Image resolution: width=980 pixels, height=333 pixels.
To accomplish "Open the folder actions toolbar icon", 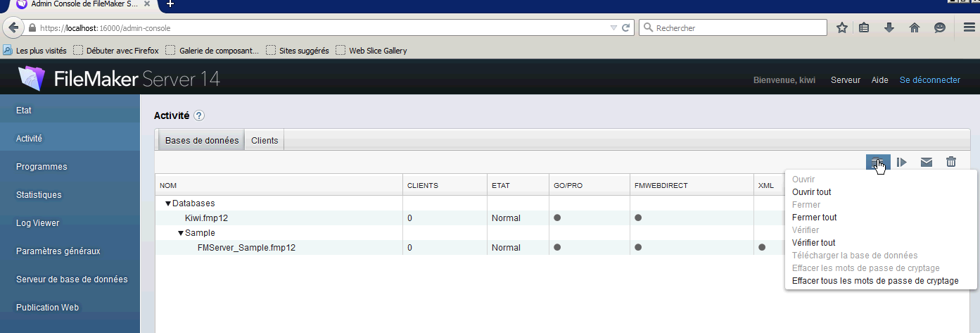I will (878, 162).
